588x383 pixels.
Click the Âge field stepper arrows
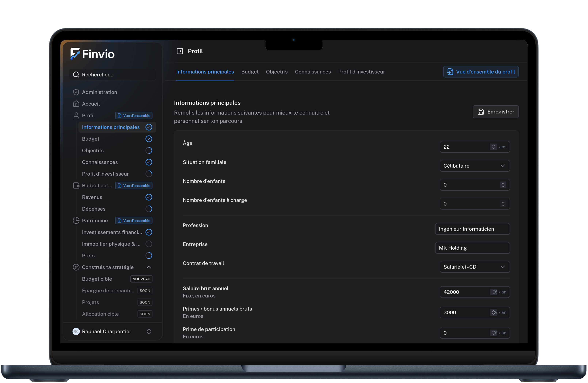493,147
